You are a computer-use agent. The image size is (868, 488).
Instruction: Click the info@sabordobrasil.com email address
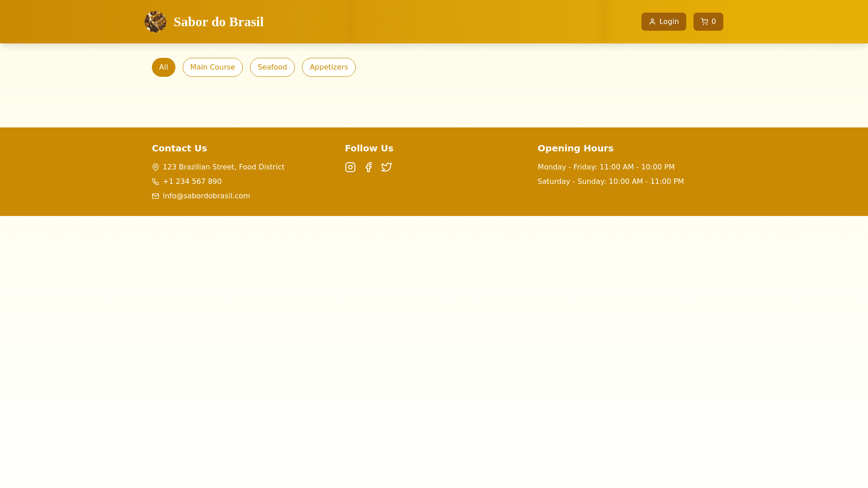pos(206,196)
